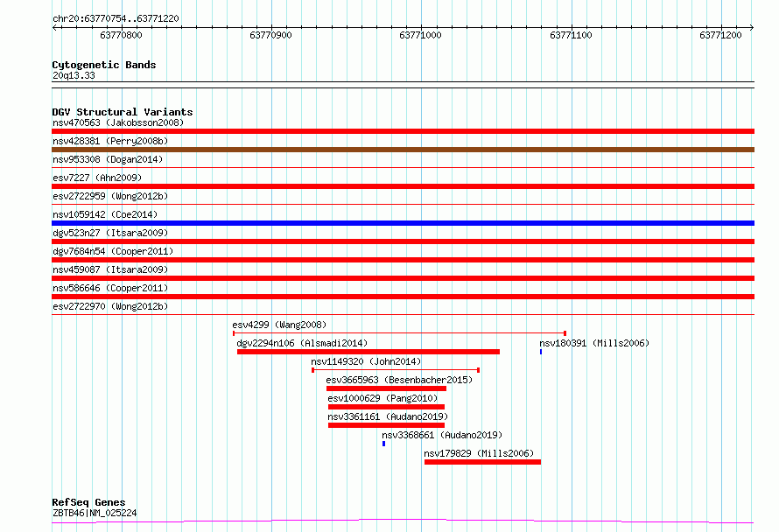Click the esv4299 (Wang2008) label
Screen dimensions: 779x532
pyautogui.click(x=280, y=325)
